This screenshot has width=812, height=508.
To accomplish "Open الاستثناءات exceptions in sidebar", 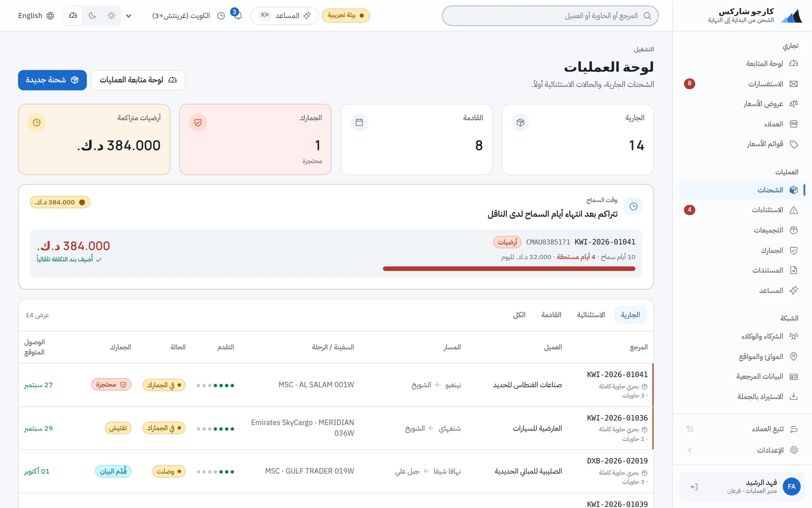I will coord(742,210).
